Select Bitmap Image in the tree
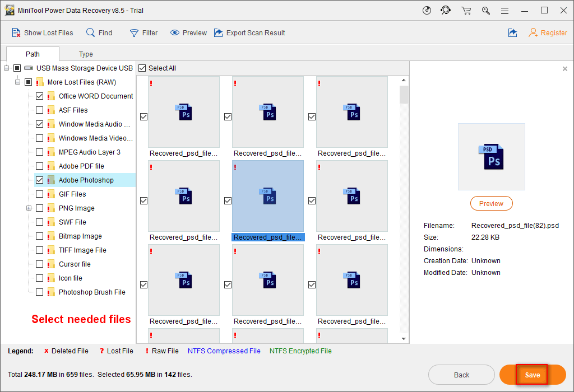Screen dimensions: 574x392 (80, 236)
